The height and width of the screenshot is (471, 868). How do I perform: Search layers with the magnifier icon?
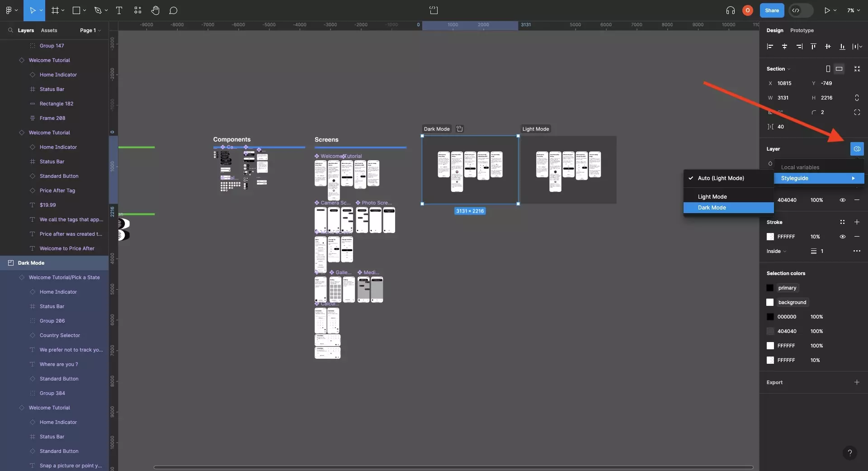point(10,30)
